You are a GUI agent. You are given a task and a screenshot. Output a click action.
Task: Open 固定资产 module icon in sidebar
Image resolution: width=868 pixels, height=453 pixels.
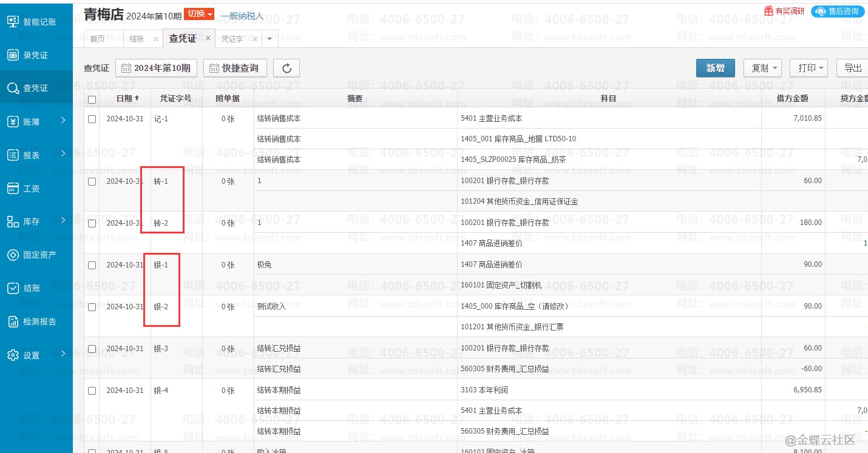point(13,255)
